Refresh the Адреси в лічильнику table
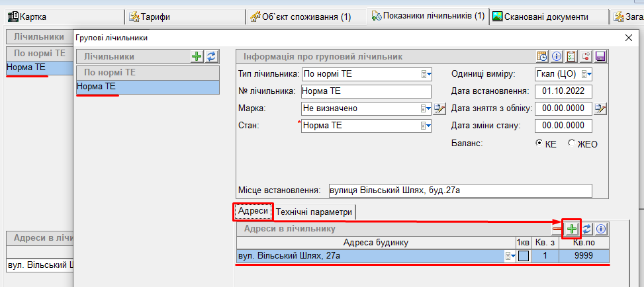Screen dimensions: 644x287 (x=586, y=229)
